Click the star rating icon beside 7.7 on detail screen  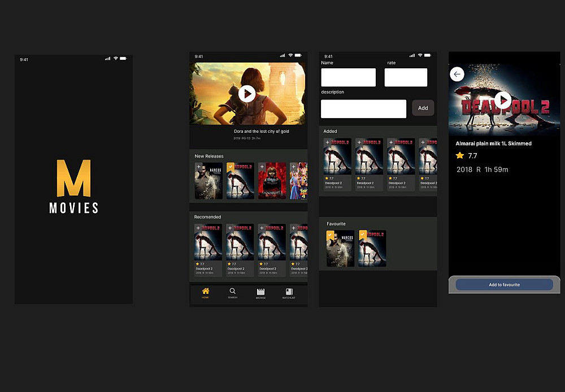460,155
